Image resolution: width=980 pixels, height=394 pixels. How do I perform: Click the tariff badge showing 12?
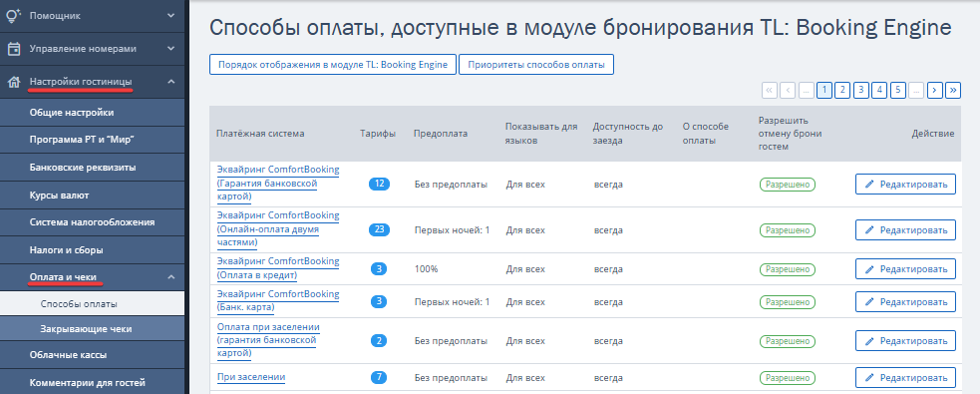pos(379,184)
